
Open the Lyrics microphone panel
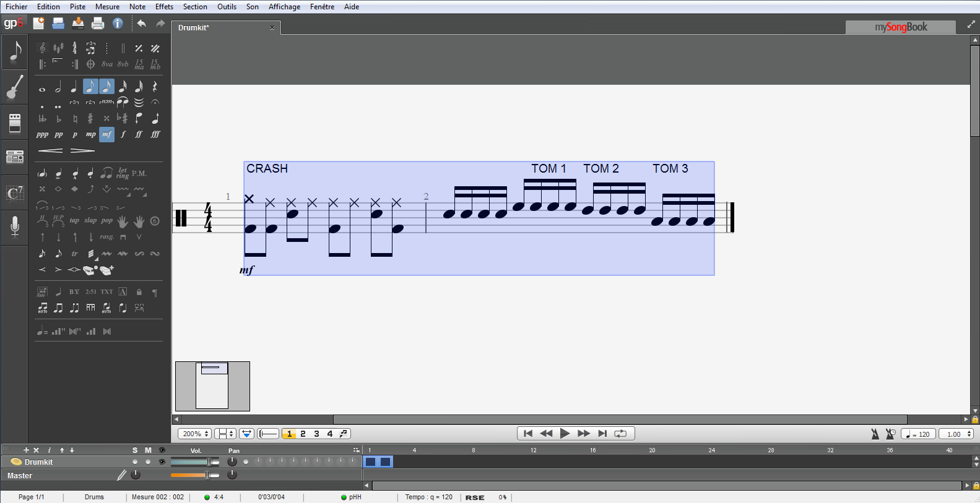14,227
